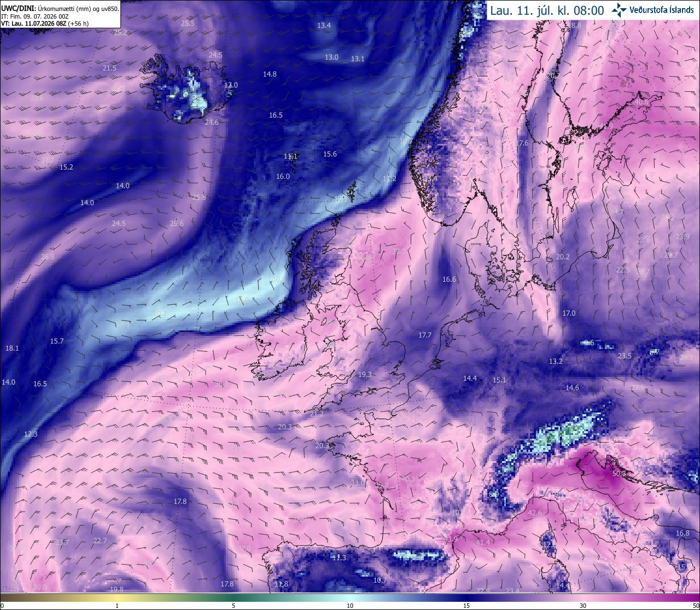Click the IT: Fim. 09. 07. 2026 00Z line
The height and width of the screenshot is (610, 700).
click(34, 16)
